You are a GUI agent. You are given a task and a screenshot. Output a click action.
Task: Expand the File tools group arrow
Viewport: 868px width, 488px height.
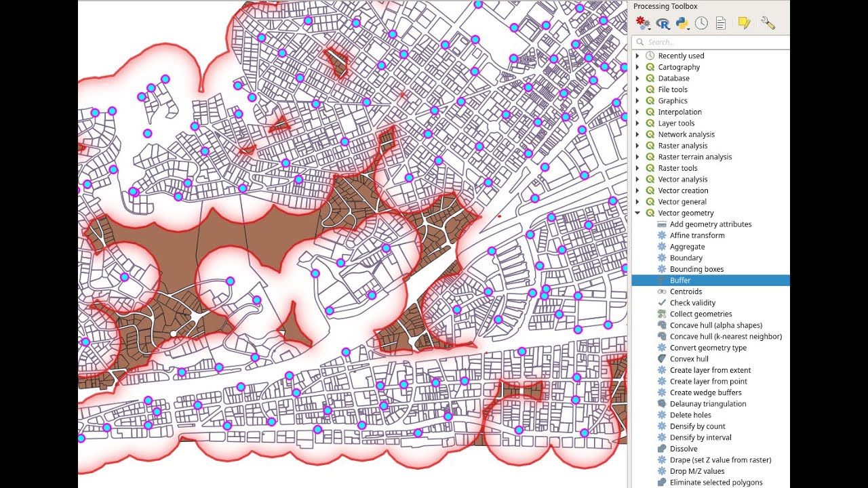[x=637, y=89]
